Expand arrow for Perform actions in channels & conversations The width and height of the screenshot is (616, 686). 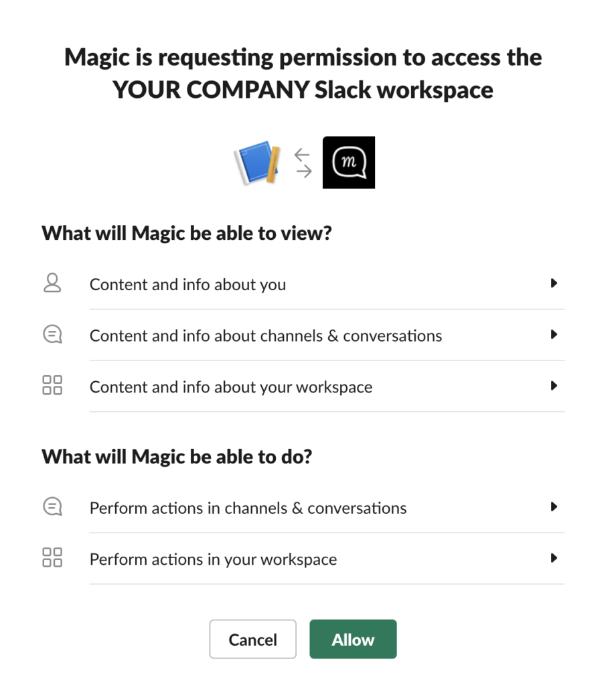(x=554, y=507)
